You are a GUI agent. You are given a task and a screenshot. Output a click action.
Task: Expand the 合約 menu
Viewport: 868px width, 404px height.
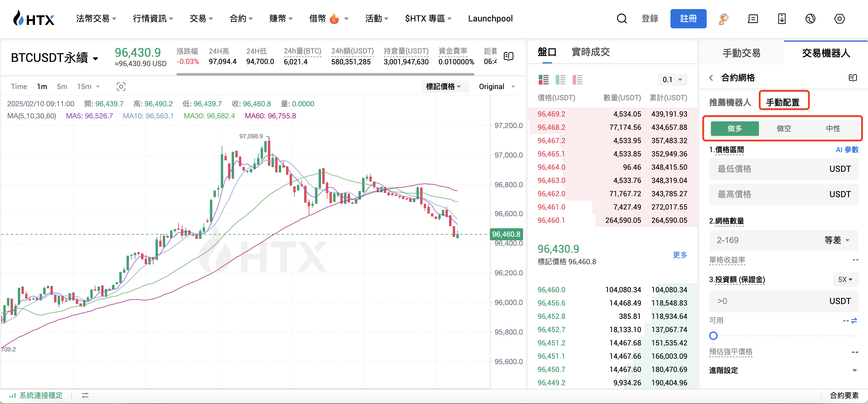pyautogui.click(x=241, y=18)
